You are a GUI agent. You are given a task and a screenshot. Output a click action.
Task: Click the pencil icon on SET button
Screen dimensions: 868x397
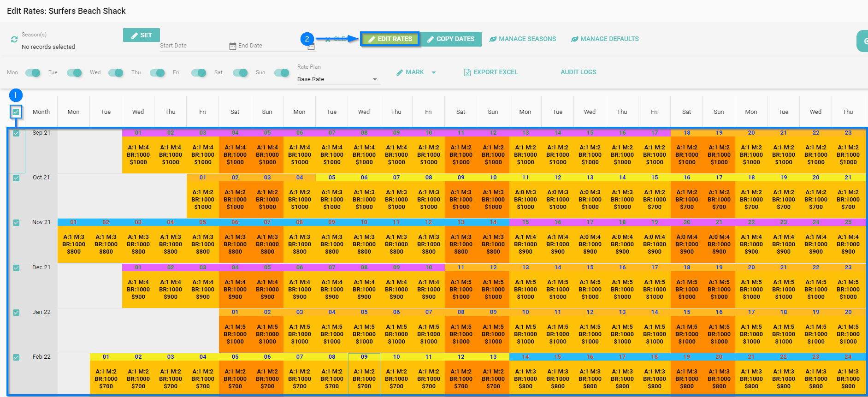click(135, 36)
